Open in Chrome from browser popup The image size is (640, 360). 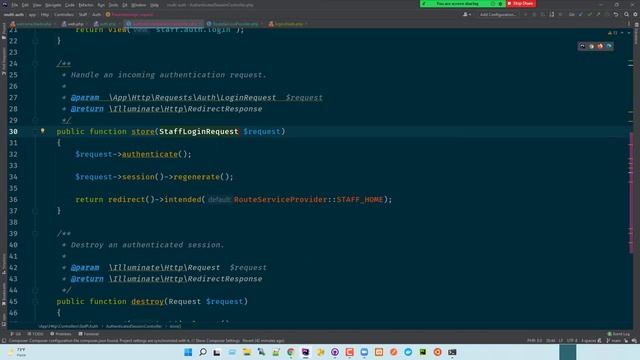(x=591, y=46)
